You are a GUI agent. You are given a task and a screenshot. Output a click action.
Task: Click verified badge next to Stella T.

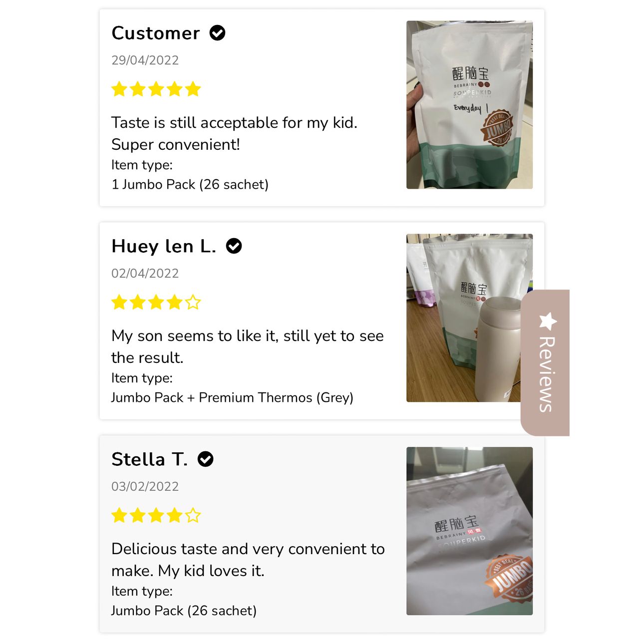click(205, 459)
